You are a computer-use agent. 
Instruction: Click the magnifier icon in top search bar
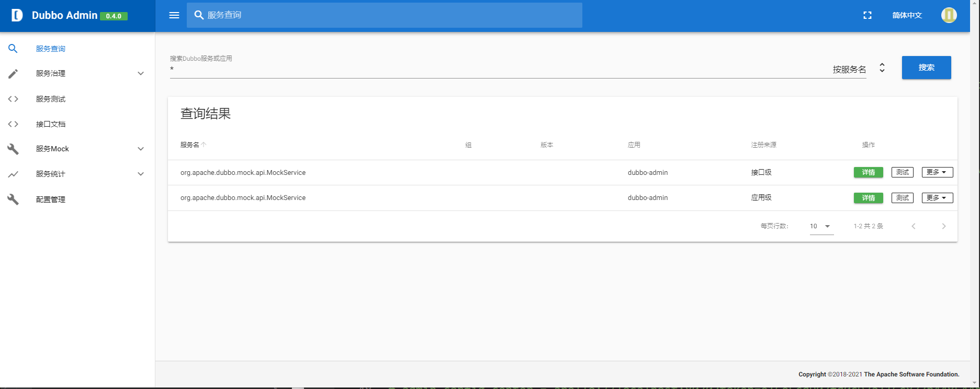tap(199, 15)
